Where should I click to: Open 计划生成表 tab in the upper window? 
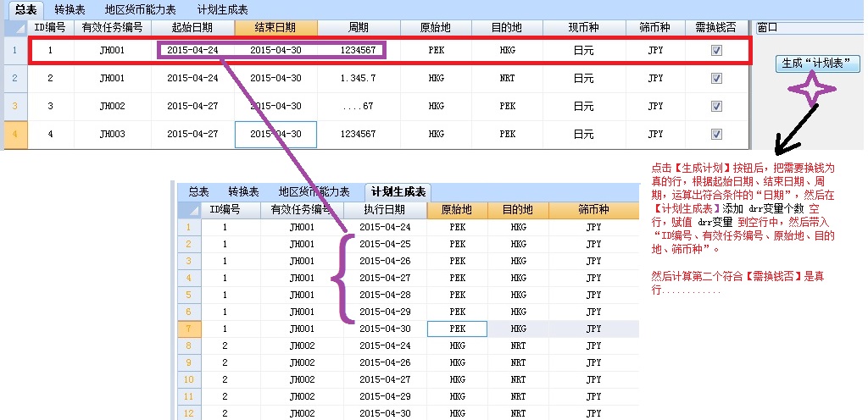[223, 9]
